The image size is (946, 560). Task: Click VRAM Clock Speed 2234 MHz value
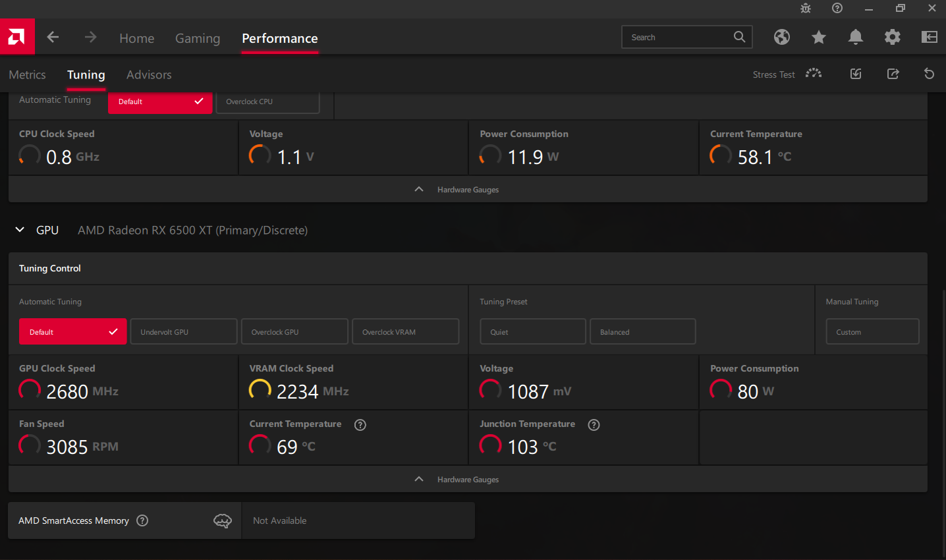[313, 391]
